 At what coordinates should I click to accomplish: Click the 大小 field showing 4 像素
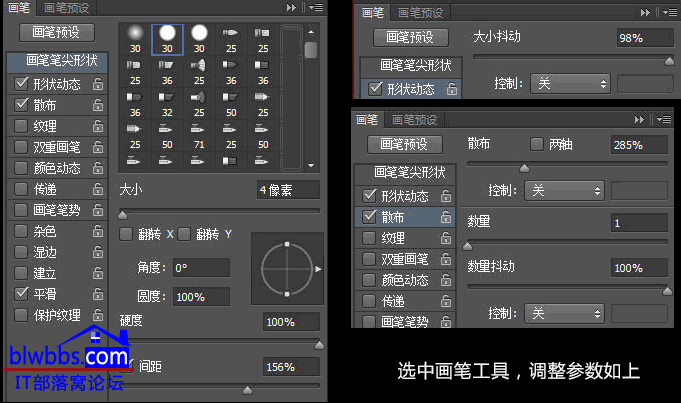[x=288, y=190]
